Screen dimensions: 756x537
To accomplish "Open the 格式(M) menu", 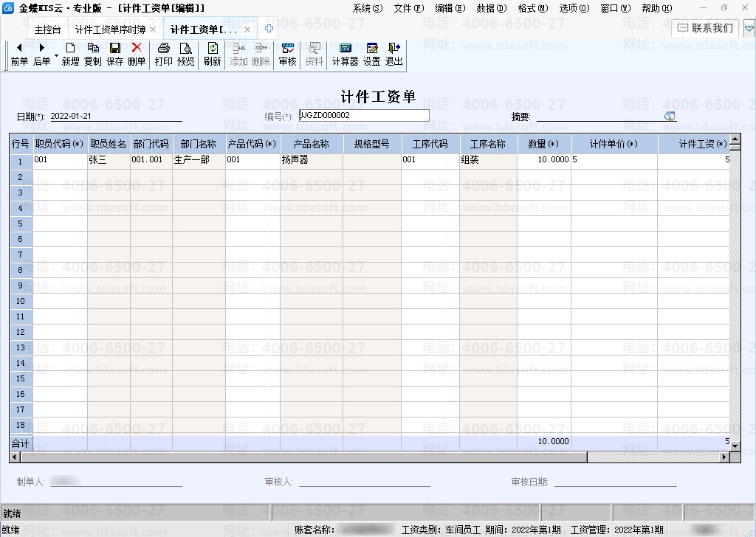I will [x=533, y=8].
